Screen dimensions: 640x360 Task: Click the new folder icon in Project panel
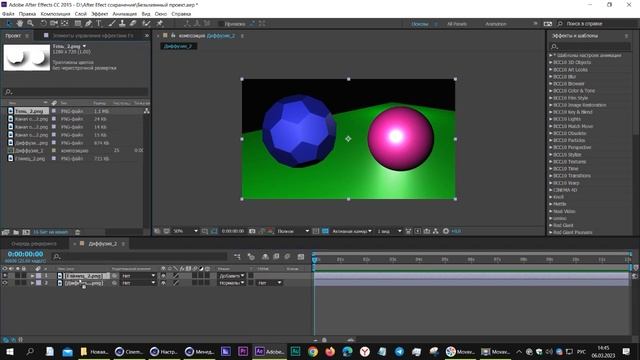(16, 232)
